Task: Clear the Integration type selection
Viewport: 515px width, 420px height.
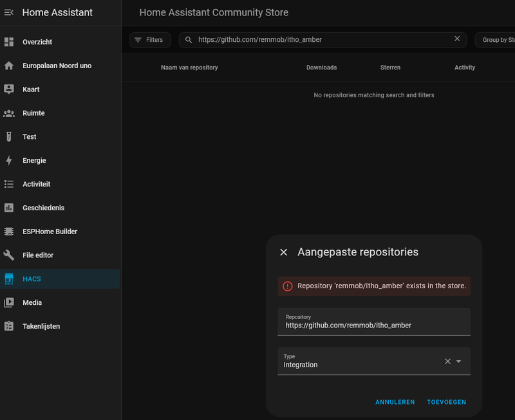Action: click(x=447, y=361)
